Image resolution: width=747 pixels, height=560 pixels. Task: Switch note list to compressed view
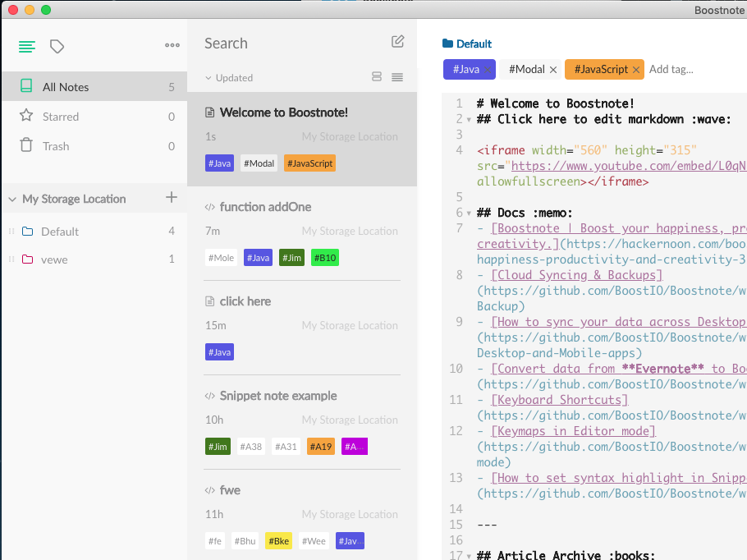coord(397,76)
